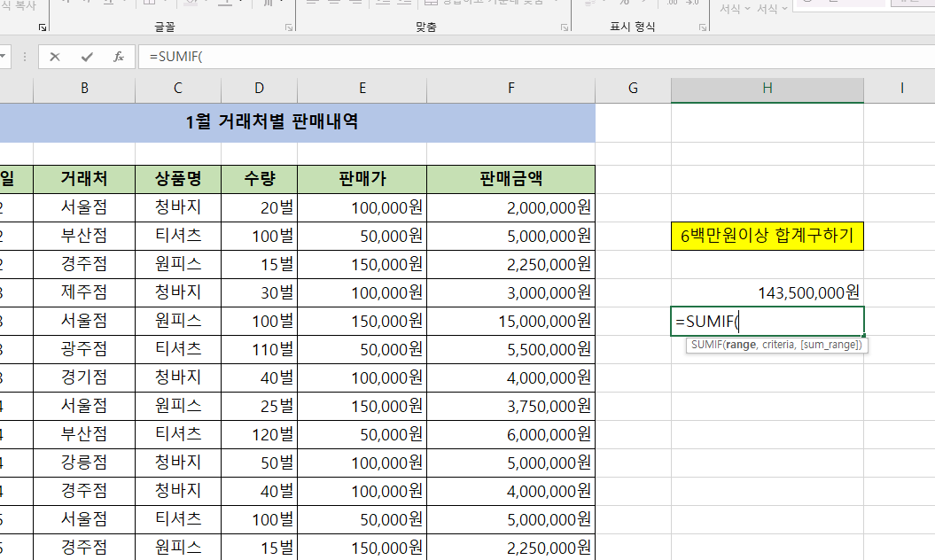Image resolution: width=935 pixels, height=560 pixels.
Task: Click the SUMIF function name in tooltip
Action: click(706, 345)
